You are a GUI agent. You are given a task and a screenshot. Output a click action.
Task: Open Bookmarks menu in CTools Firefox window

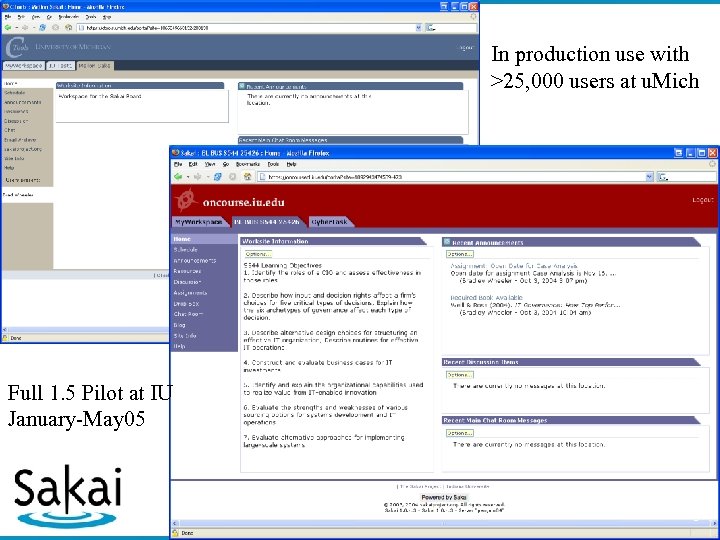68,17
